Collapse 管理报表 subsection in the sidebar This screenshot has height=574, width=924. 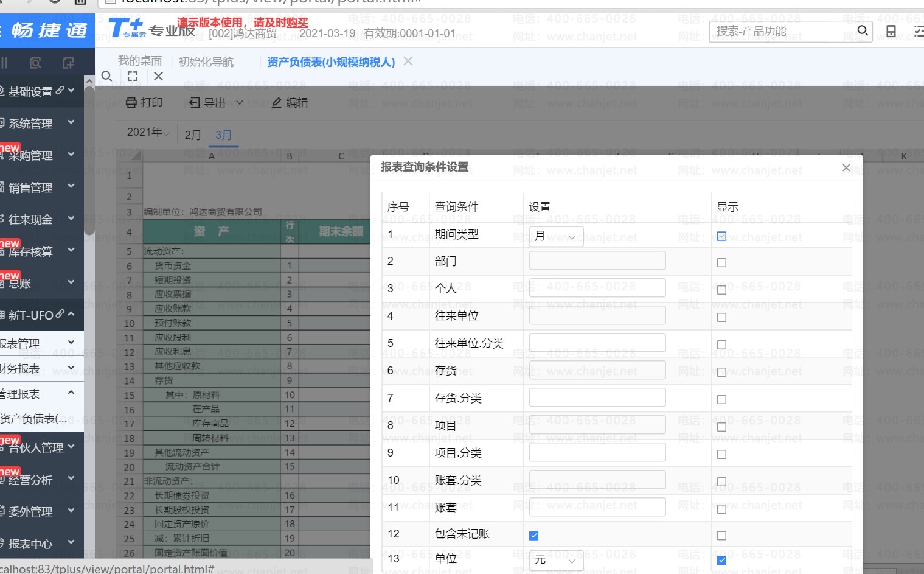pos(71,393)
